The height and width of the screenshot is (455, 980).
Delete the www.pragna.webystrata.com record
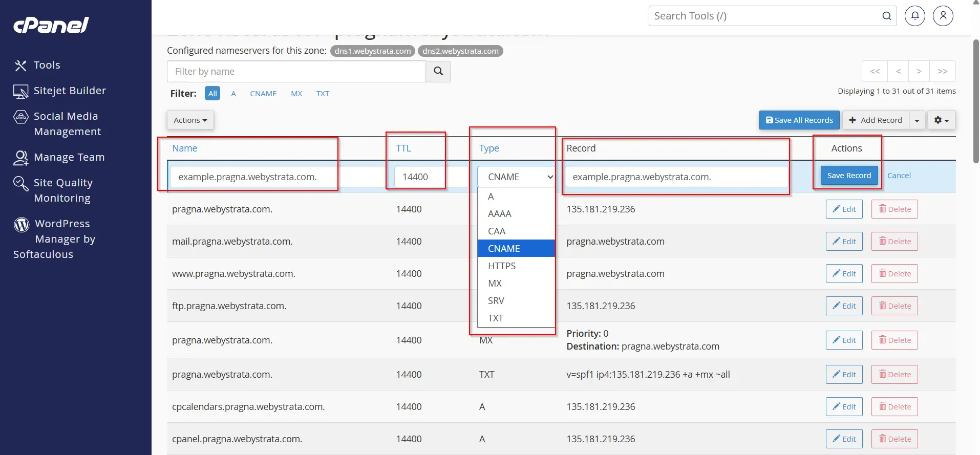(894, 274)
